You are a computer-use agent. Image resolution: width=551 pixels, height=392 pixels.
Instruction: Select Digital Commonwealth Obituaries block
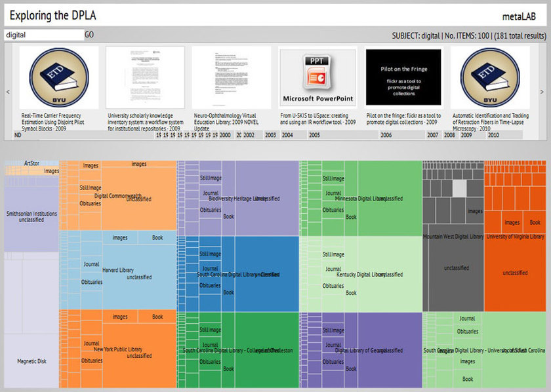point(91,203)
